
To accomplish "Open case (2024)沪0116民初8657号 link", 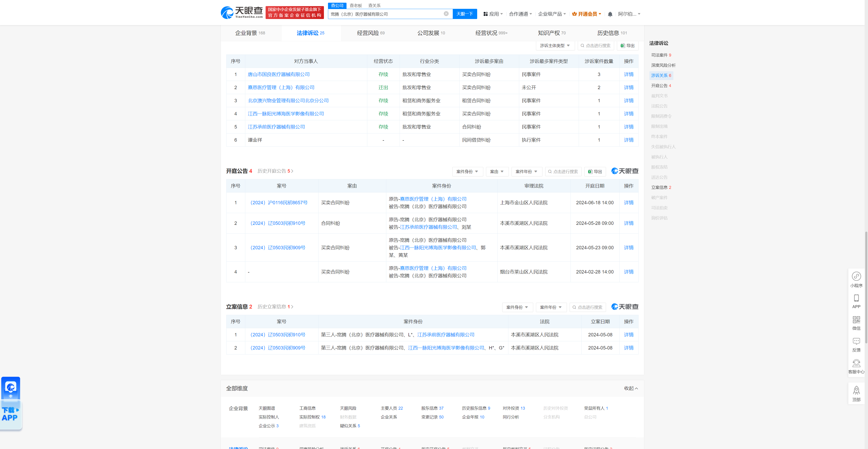I will point(279,203).
